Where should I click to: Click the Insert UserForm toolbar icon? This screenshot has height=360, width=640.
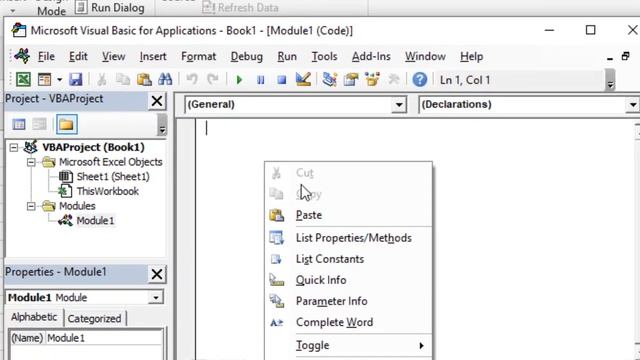44,79
